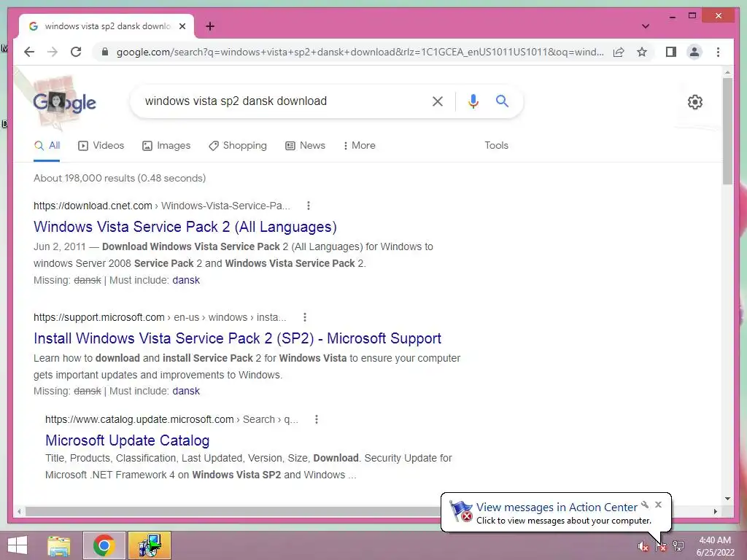
Task: Click the muted volume tray icon
Action: [x=643, y=547]
